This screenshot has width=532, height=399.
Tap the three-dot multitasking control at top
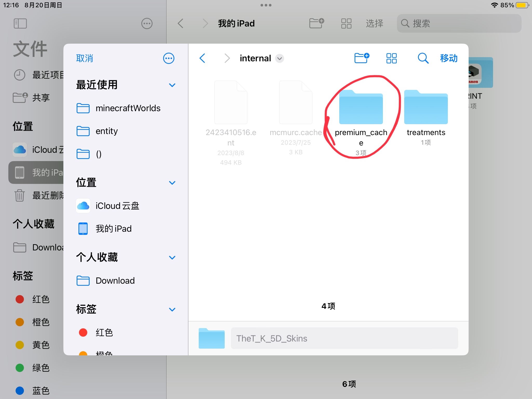[266, 5]
